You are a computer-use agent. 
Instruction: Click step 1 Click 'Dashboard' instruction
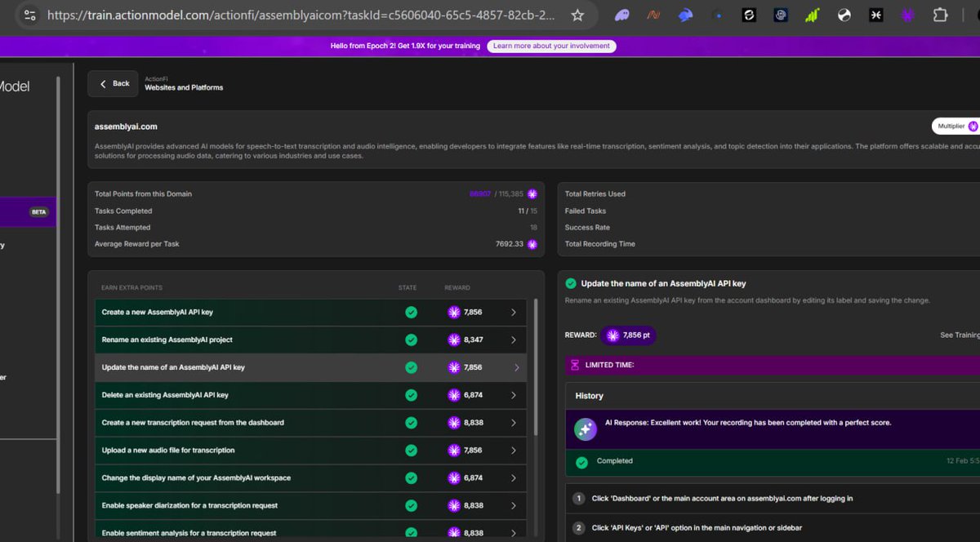721,498
